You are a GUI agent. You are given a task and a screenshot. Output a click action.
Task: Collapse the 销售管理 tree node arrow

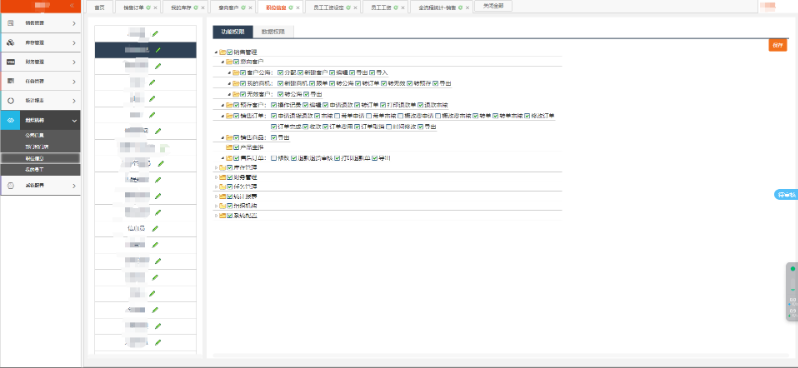pyautogui.click(x=216, y=52)
